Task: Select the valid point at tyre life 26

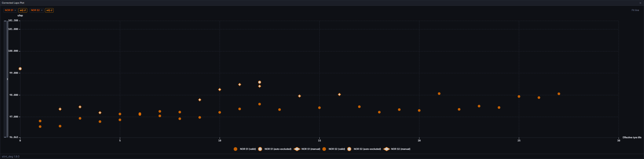Action: pyautogui.click(x=539, y=98)
